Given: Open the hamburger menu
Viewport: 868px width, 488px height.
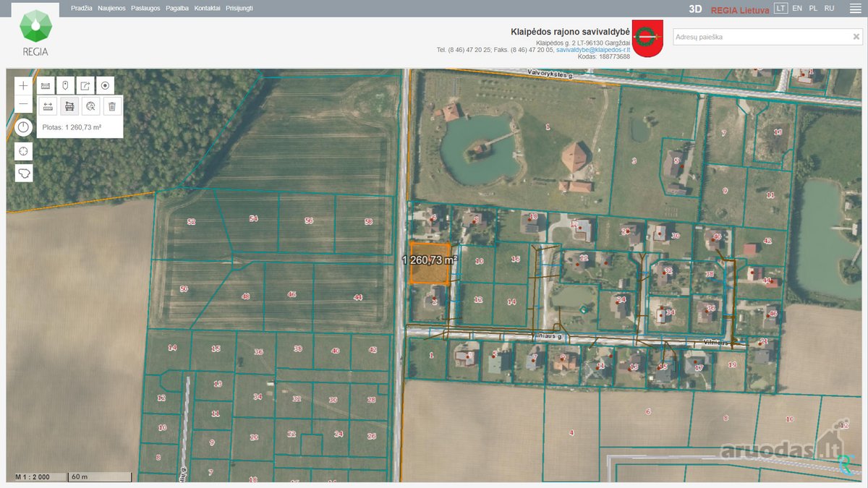Looking at the screenshot, I should tap(855, 9).
